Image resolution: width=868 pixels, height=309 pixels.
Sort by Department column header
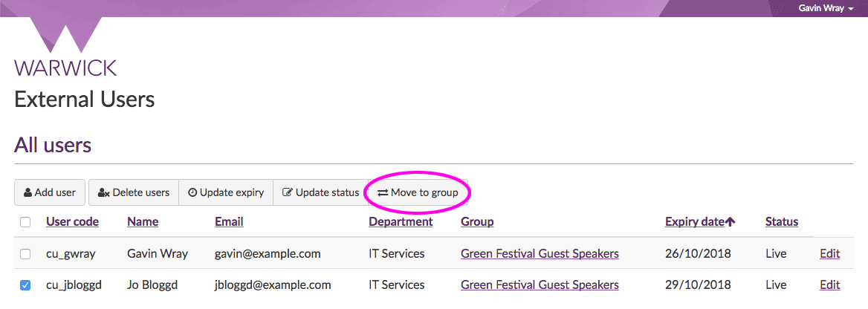click(401, 221)
